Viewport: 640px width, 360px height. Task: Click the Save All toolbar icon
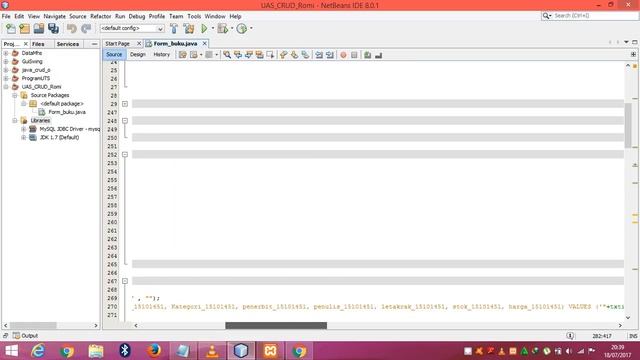(53, 28)
